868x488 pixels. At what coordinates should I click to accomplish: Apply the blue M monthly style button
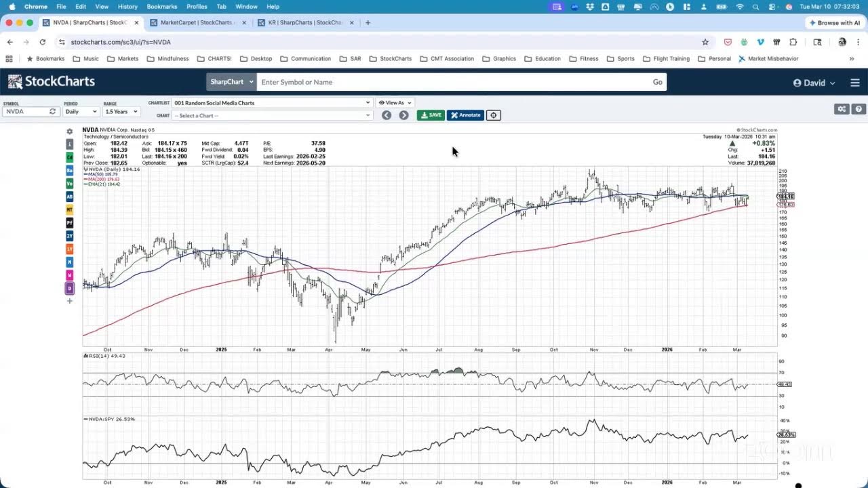[69, 262]
